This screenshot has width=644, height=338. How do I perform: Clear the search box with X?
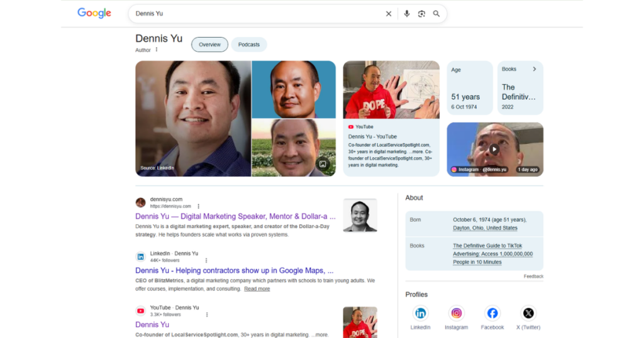pyautogui.click(x=389, y=14)
